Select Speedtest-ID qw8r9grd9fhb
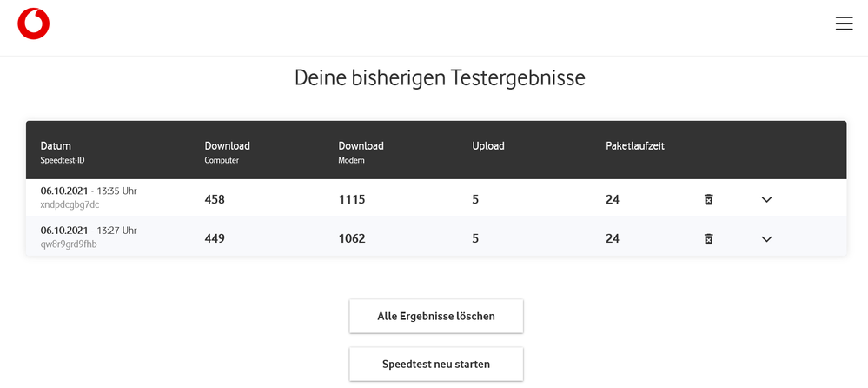Viewport: 868px width, 388px height. coord(69,244)
